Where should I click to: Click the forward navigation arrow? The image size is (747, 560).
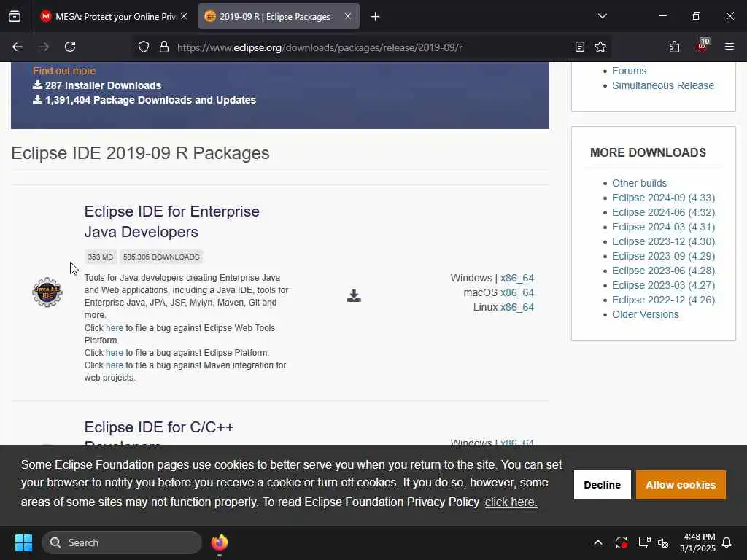point(43,47)
